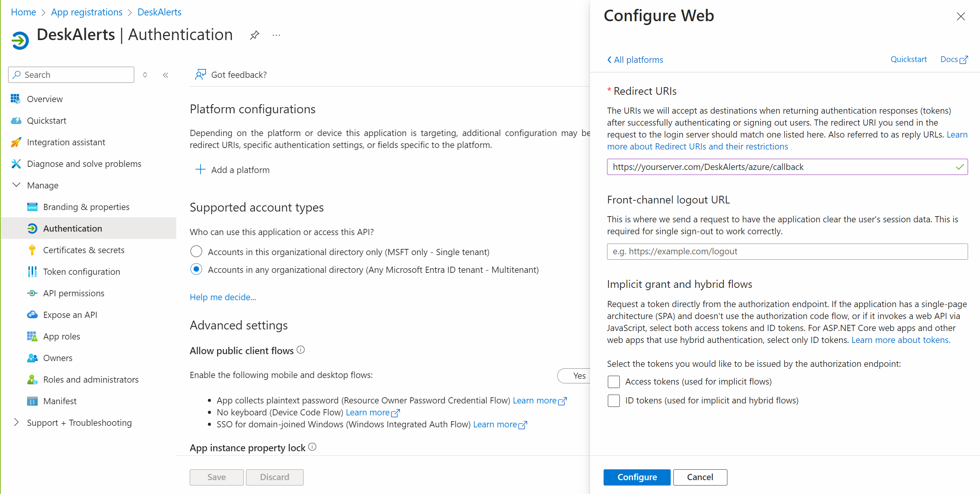980x494 pixels.
Task: Expand Support + Troubleshooting section
Action: point(16,422)
